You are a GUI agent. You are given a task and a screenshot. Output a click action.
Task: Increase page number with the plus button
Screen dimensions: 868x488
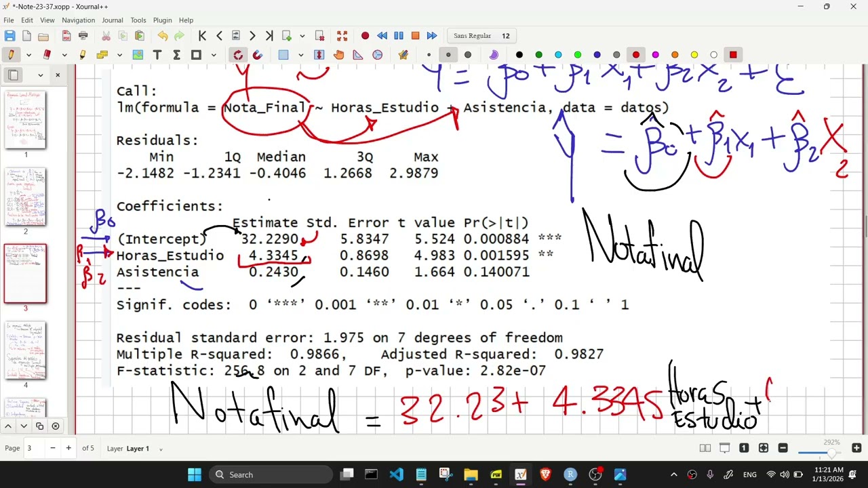68,448
